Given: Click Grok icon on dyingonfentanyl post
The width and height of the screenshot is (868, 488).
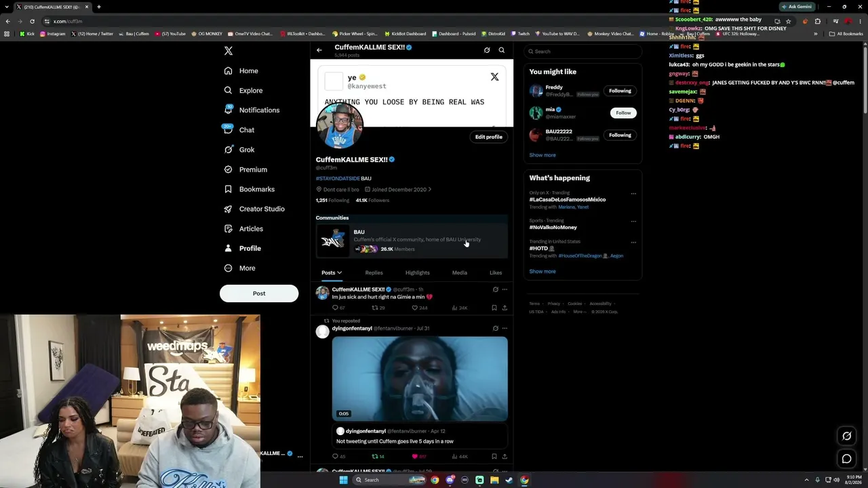Looking at the screenshot, I should pyautogui.click(x=495, y=328).
